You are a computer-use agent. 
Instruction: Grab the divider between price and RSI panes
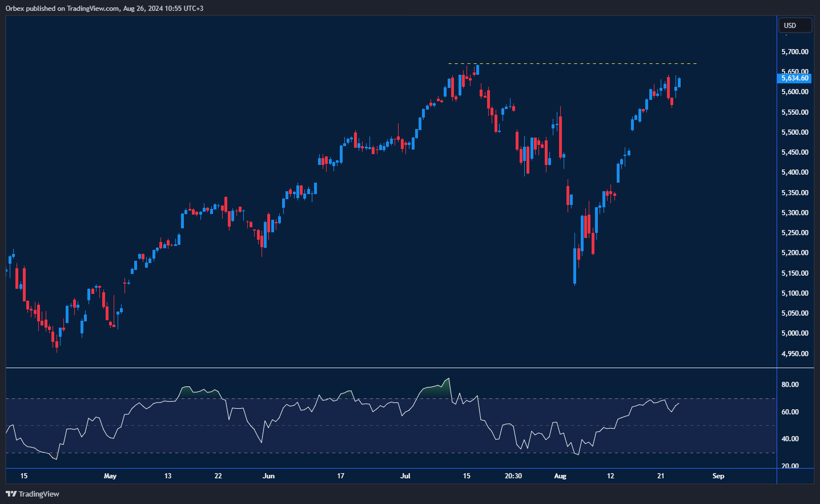click(x=391, y=368)
